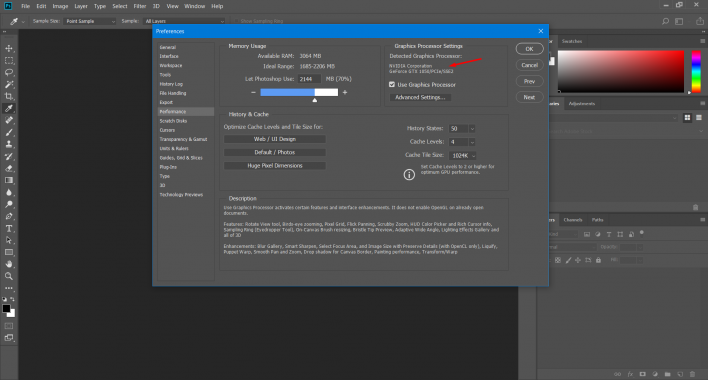Click the Prev button
This screenshot has width=708, height=380.
(x=529, y=81)
